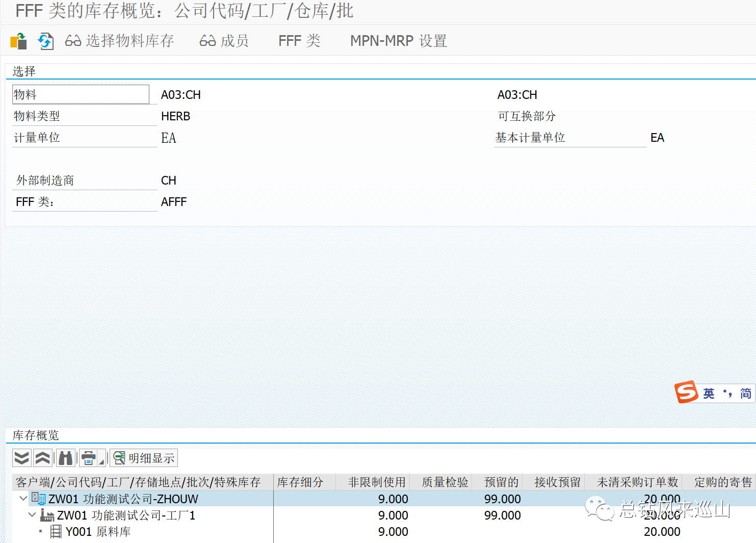Toggle the 英 language mode in IME bar

tap(709, 393)
